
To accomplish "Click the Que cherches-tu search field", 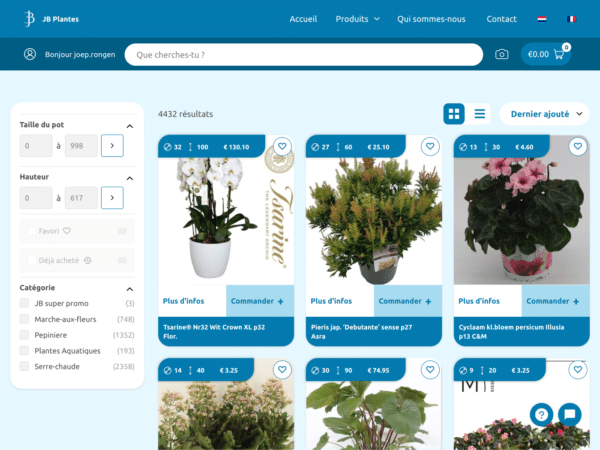I will (304, 55).
